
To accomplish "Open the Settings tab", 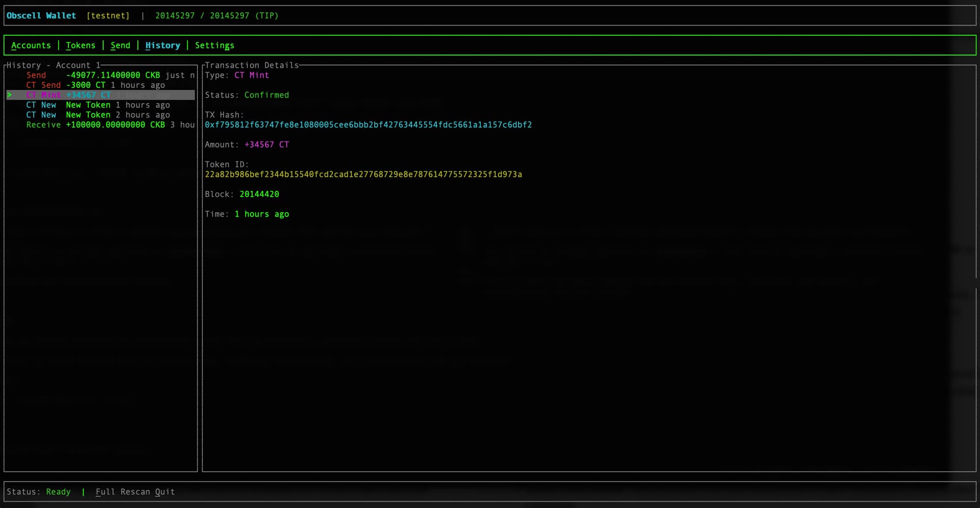I will click(x=214, y=45).
